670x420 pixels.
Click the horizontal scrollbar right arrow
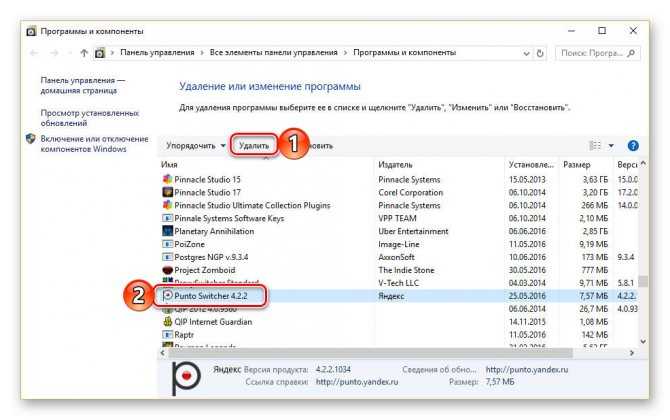pyautogui.click(x=632, y=353)
